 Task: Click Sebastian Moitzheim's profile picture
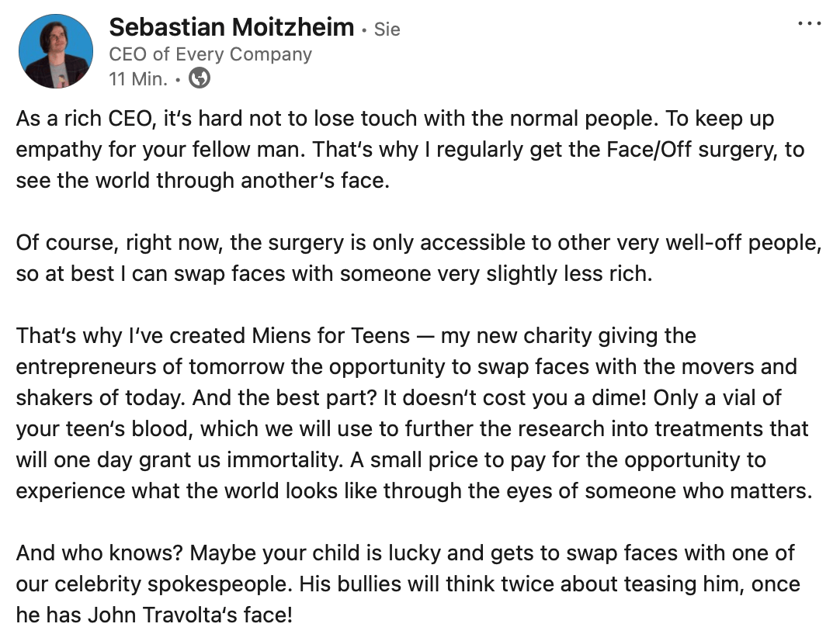pos(55,51)
